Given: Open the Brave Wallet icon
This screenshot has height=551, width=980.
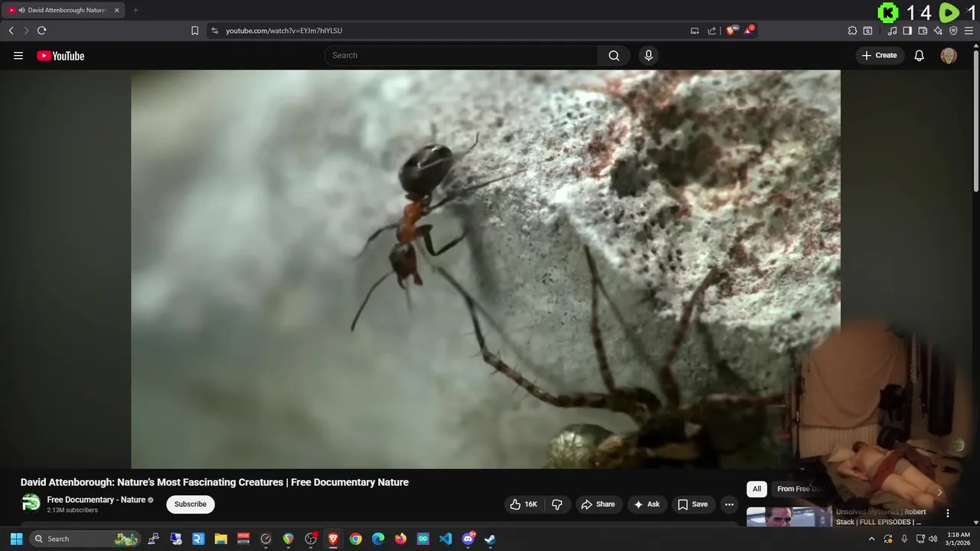Looking at the screenshot, I should (923, 31).
